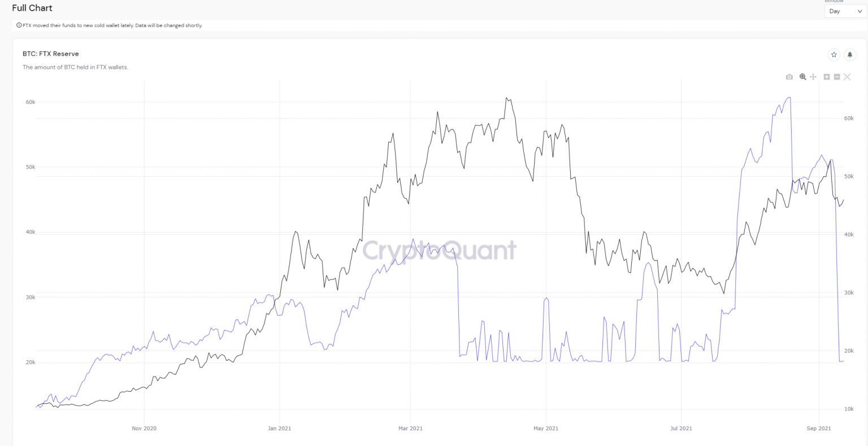Viewport: 868px width, 446px height.
Task: Open the Day window dropdown
Action: [845, 11]
